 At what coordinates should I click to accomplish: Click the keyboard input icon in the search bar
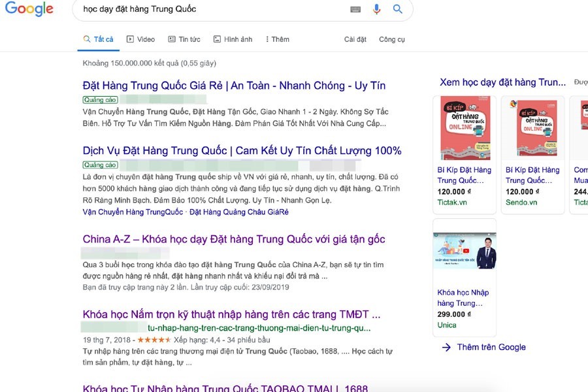click(355, 10)
